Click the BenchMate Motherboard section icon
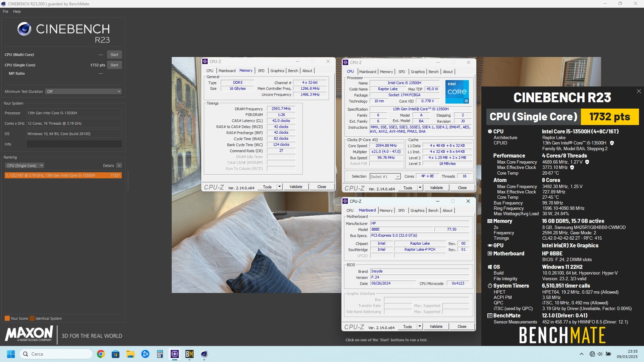Viewport: 644px width, 362px height. [490, 254]
